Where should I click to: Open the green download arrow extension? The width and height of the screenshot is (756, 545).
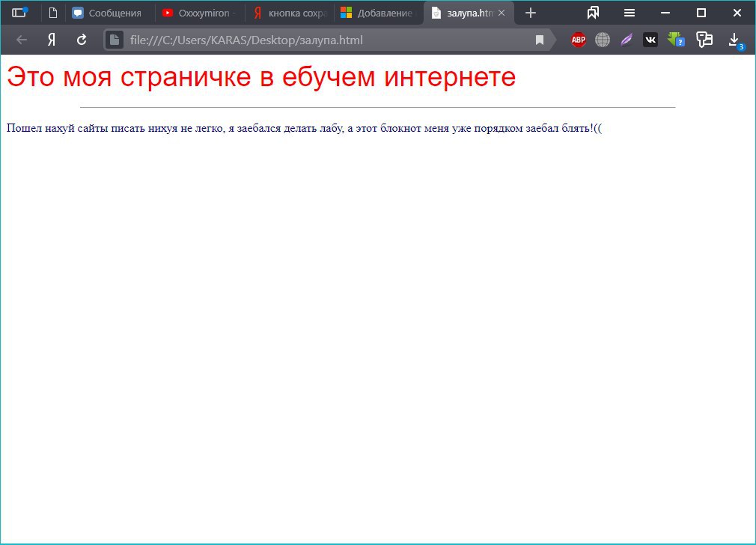coord(676,40)
